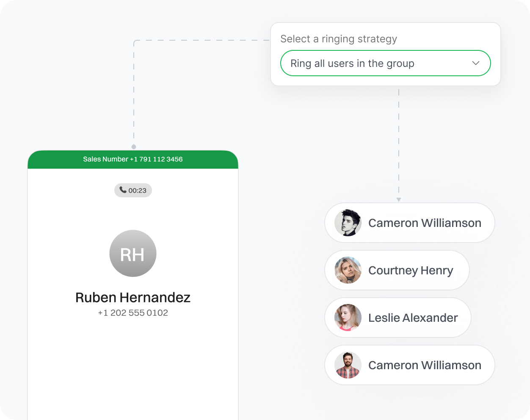
Task: Open the "Ring all users in the group" dropdown
Action: coord(373,63)
